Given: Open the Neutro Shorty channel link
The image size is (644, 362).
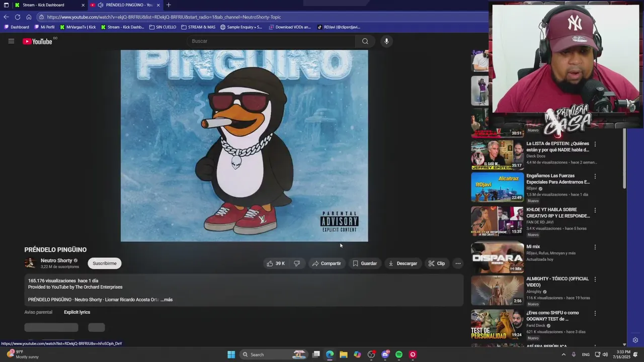Looking at the screenshot, I should click(56, 260).
